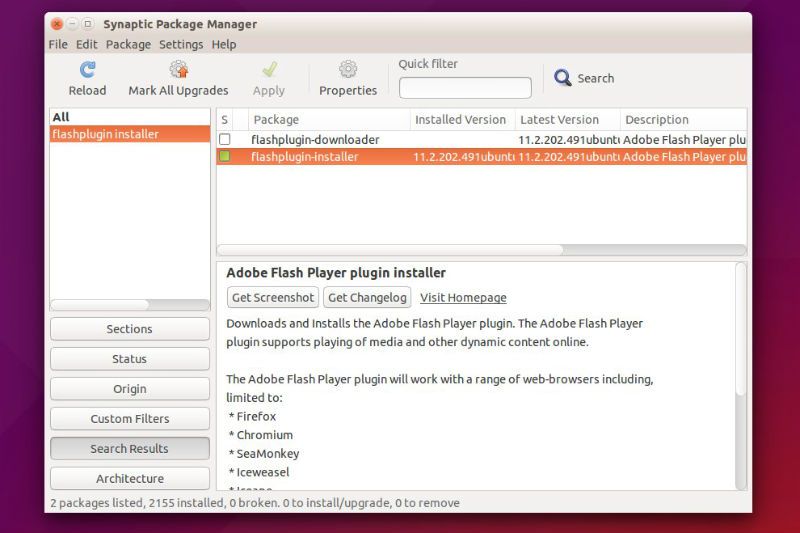800x533 pixels.
Task: Open the Settings menu
Action: 181,44
